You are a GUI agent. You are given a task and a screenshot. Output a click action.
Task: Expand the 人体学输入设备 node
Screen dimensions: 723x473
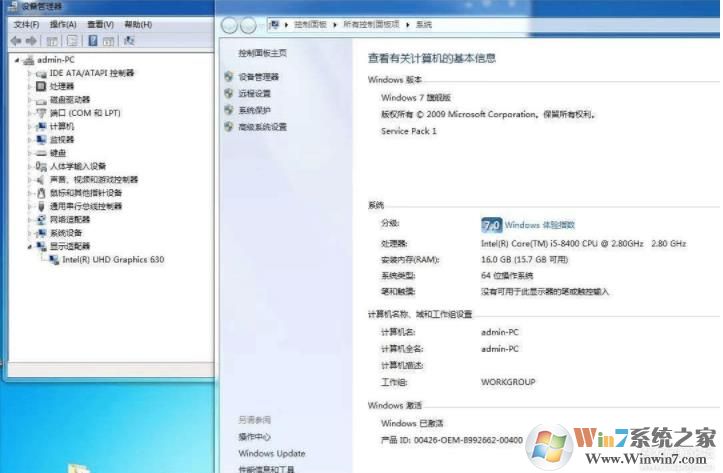point(30,166)
